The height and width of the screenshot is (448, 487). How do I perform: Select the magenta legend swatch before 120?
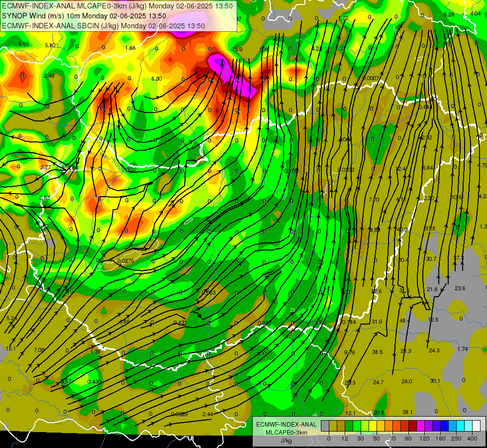pos(421,426)
